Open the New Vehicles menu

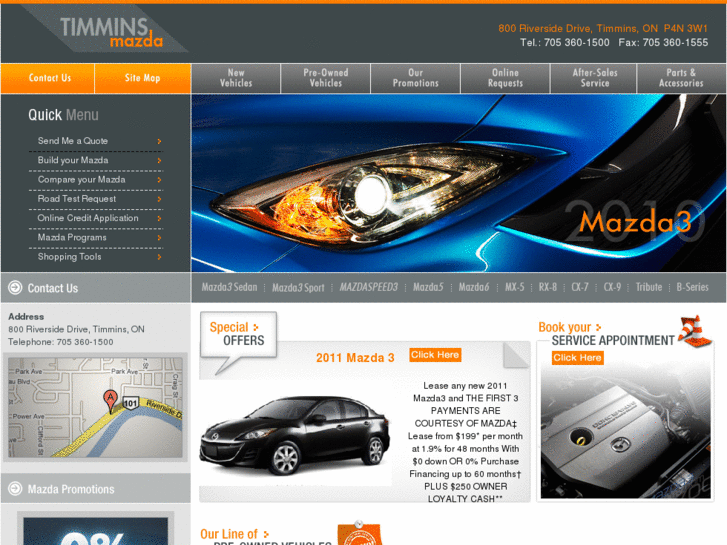(x=236, y=78)
